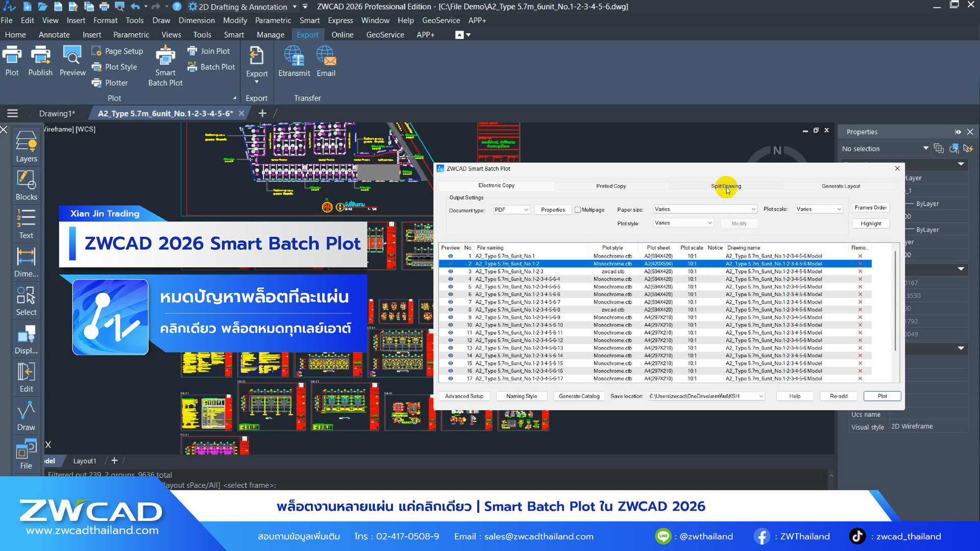Toggle the preview eye for file row 10
The height and width of the screenshot is (551, 980).
pos(451,325)
